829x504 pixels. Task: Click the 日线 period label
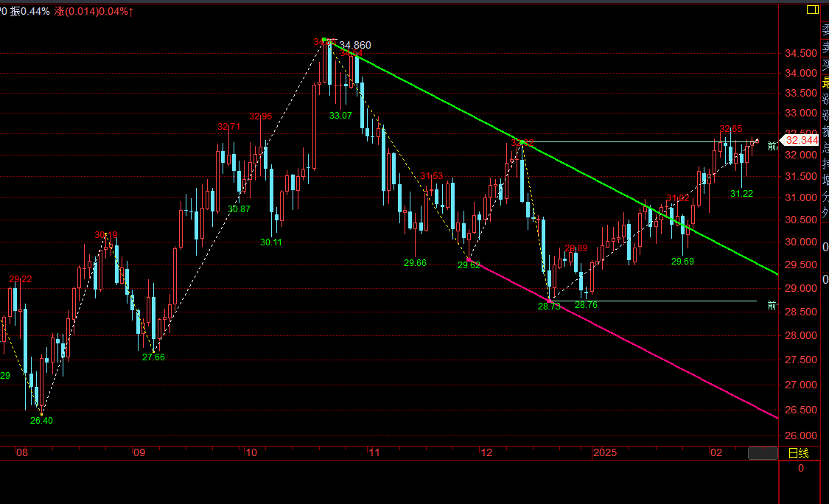[799, 453]
